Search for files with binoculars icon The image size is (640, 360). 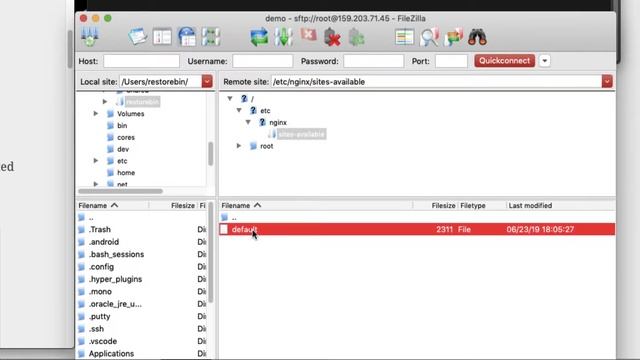coord(477,37)
